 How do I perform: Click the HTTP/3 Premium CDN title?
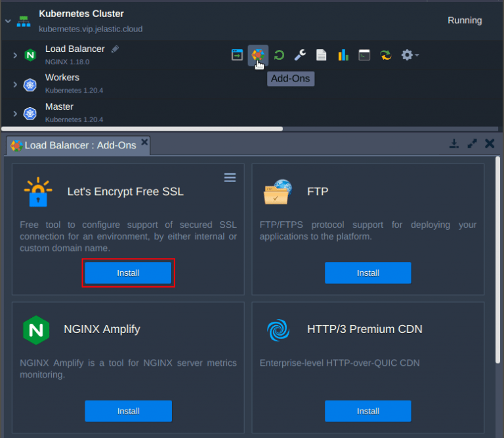click(364, 329)
